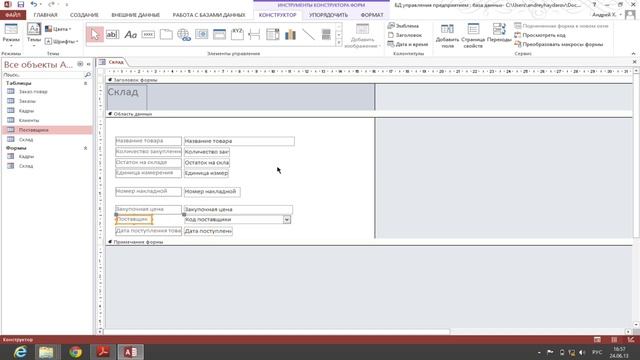Choose the Hyperlink control tool
The width and height of the screenshot is (640, 360).
pyautogui.click(x=184, y=35)
